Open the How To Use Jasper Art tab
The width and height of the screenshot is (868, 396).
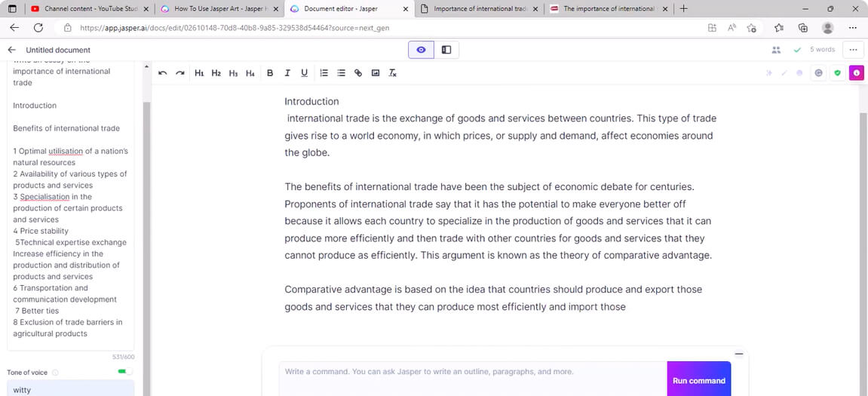coord(213,9)
